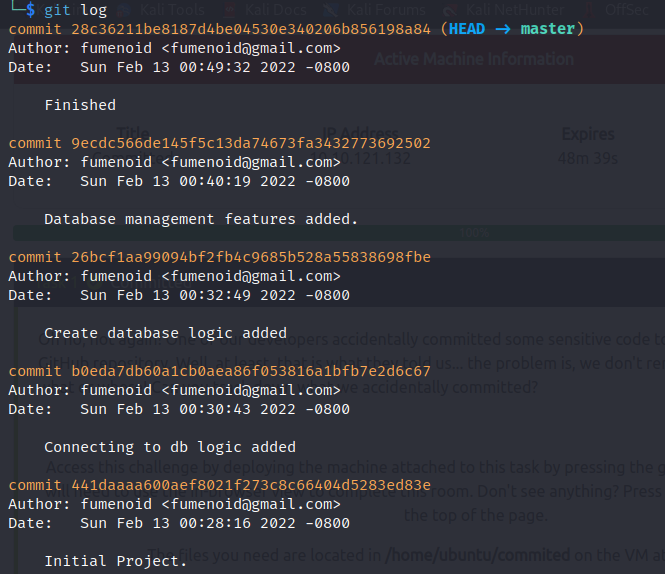Open Kali Tools bookmark in background browser
The image size is (665, 574).
pyautogui.click(x=162, y=10)
